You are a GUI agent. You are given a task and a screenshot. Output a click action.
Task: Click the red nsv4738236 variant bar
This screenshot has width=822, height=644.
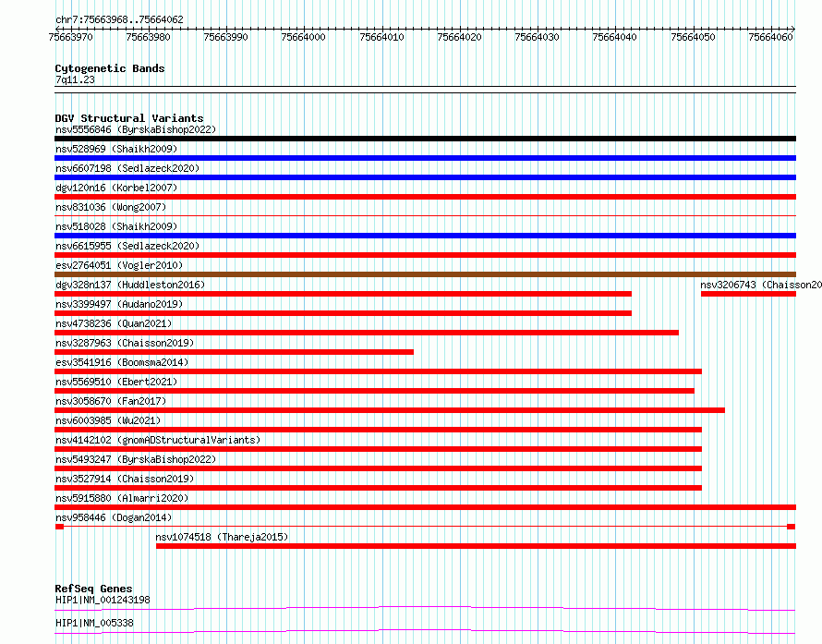pos(367,333)
